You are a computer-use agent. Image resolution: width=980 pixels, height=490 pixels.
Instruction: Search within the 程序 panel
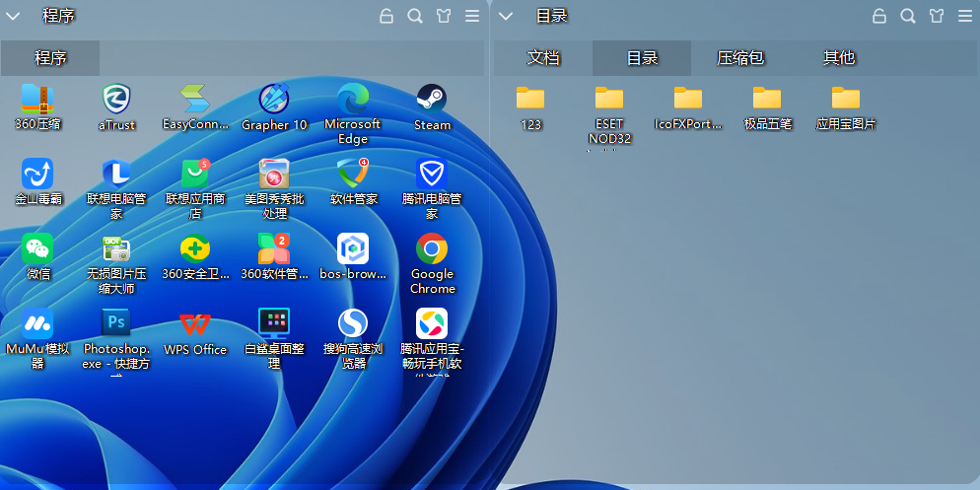click(415, 16)
